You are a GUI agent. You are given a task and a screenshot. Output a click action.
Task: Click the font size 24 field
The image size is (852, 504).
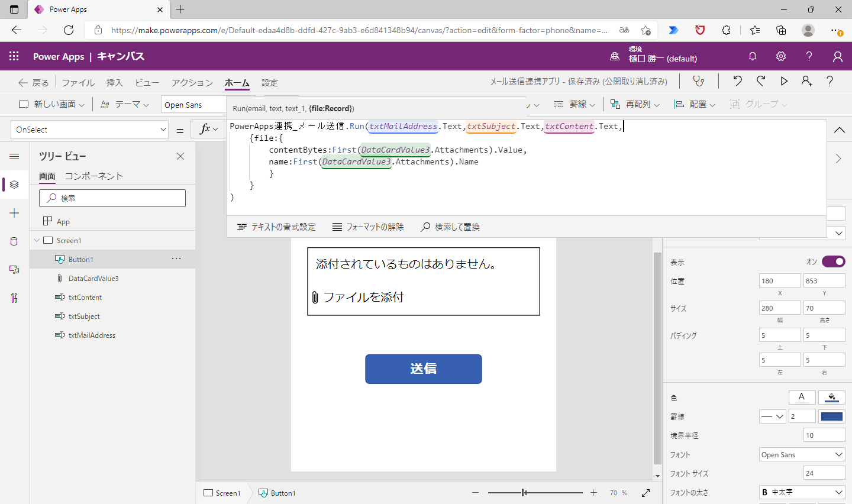824,473
